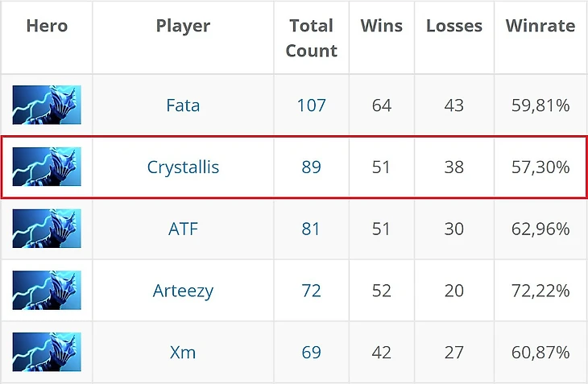Open Crystallis's total count 89 link
588x384 pixels.
point(311,167)
